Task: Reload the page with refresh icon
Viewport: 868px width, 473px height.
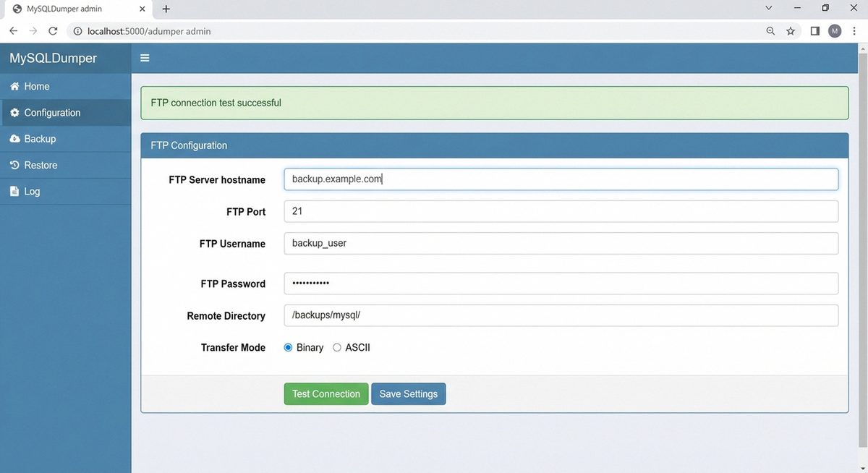Action: pyautogui.click(x=53, y=31)
